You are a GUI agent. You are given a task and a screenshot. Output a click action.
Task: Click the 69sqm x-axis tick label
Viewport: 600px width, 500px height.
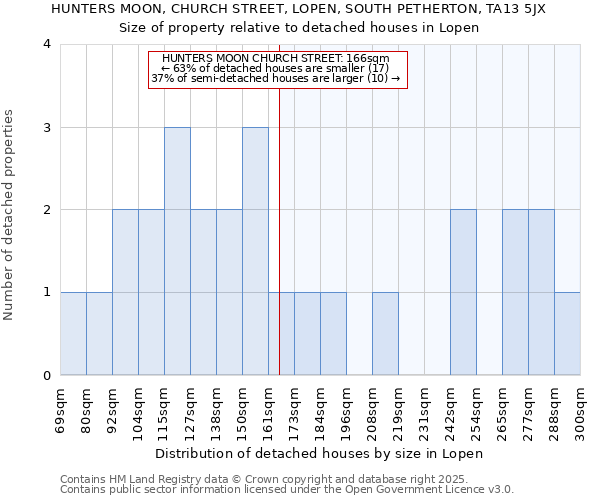[60, 408]
